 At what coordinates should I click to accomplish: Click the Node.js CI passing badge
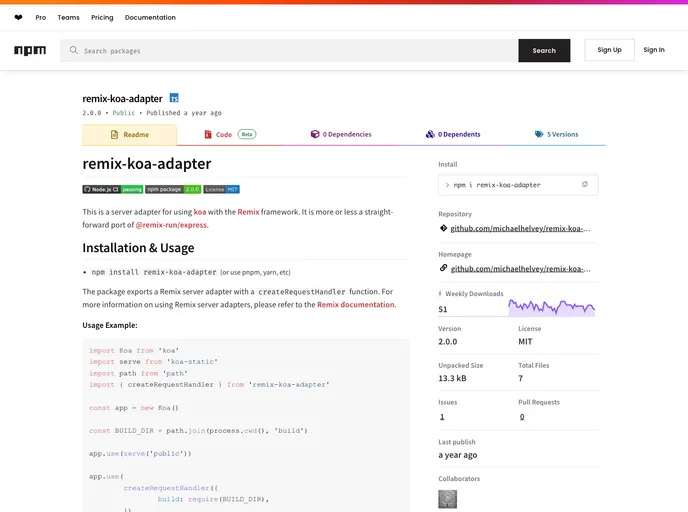tap(113, 190)
